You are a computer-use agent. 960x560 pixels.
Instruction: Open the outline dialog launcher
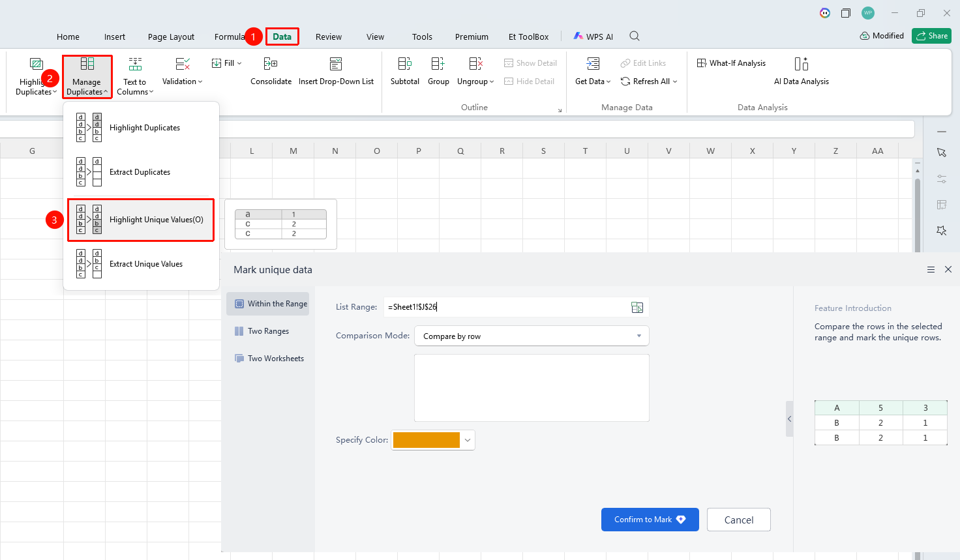[560, 110]
